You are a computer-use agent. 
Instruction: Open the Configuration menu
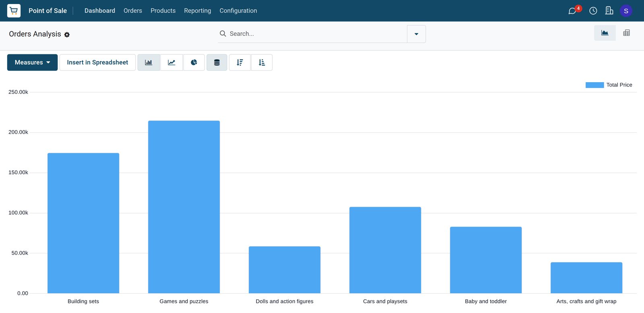click(238, 10)
